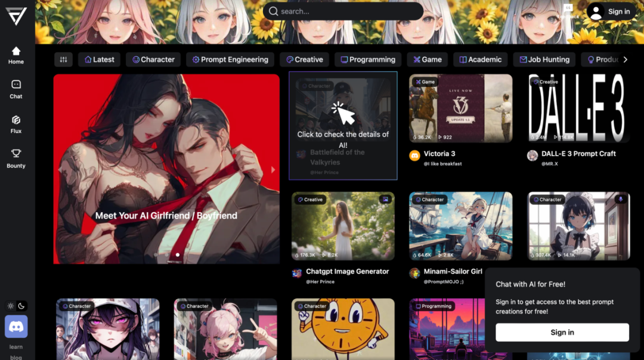The width and height of the screenshot is (644, 360).
Task: Open the @MR.X author link
Action: tap(550, 164)
